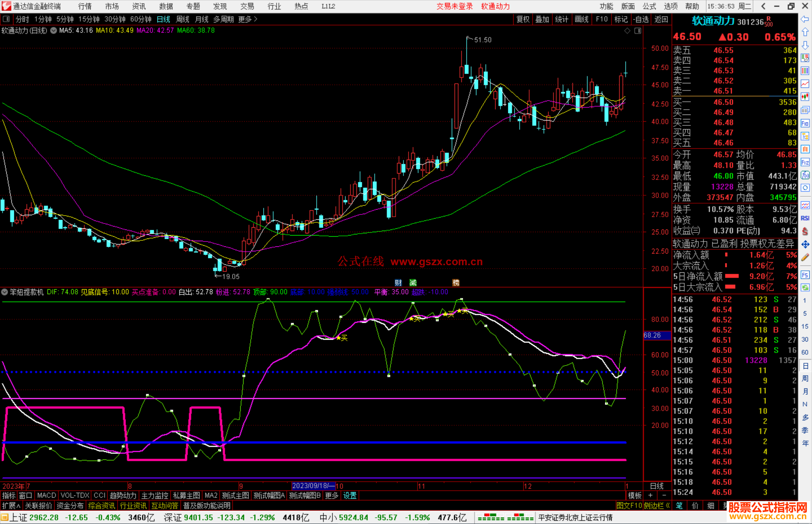Viewport: 812px width, 524px height.
Task: Open the 更多 indicators menu in bottom bar
Action: [332, 495]
